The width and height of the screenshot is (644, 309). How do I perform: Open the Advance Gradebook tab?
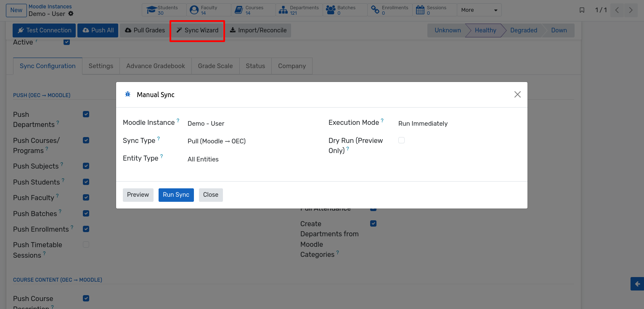pos(156,66)
